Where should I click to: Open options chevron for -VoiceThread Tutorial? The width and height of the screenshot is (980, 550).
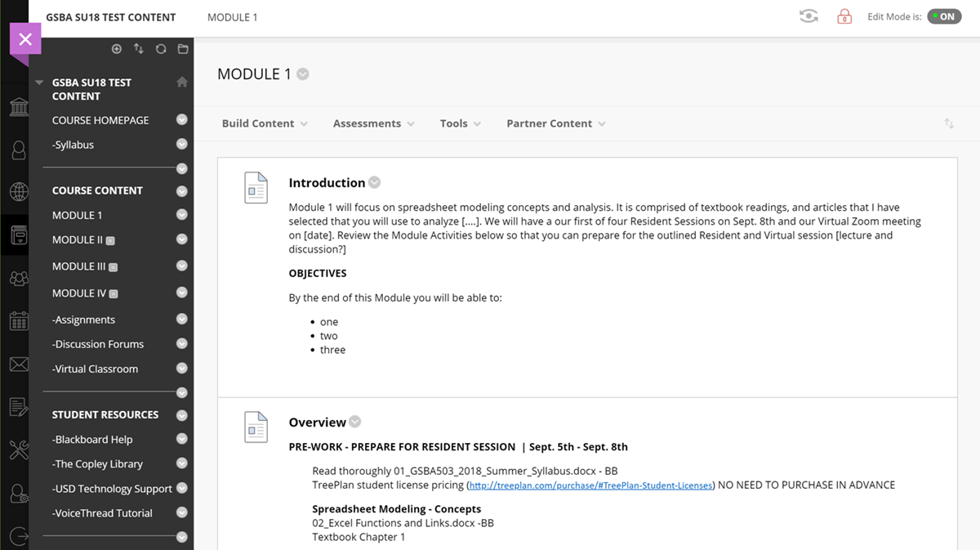pos(182,512)
